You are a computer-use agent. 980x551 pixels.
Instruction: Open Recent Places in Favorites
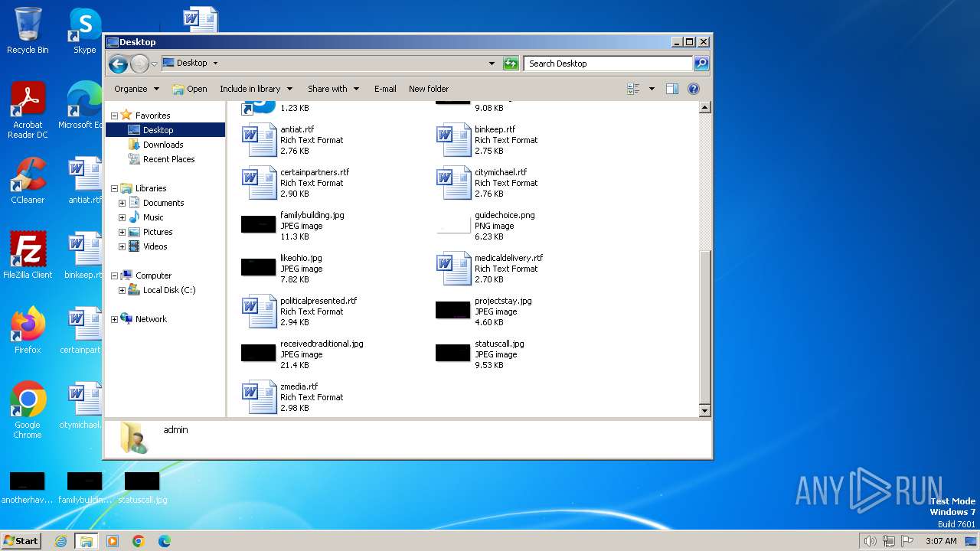(x=168, y=159)
